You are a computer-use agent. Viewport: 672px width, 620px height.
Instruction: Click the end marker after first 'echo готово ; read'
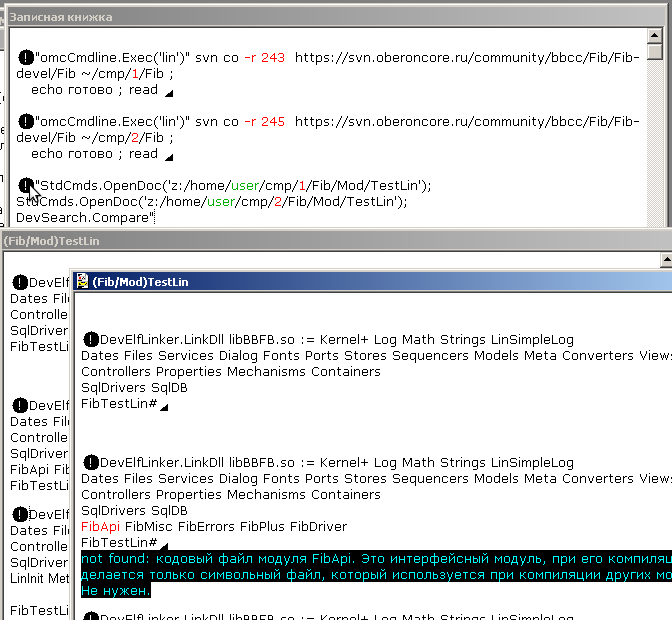tap(168, 93)
